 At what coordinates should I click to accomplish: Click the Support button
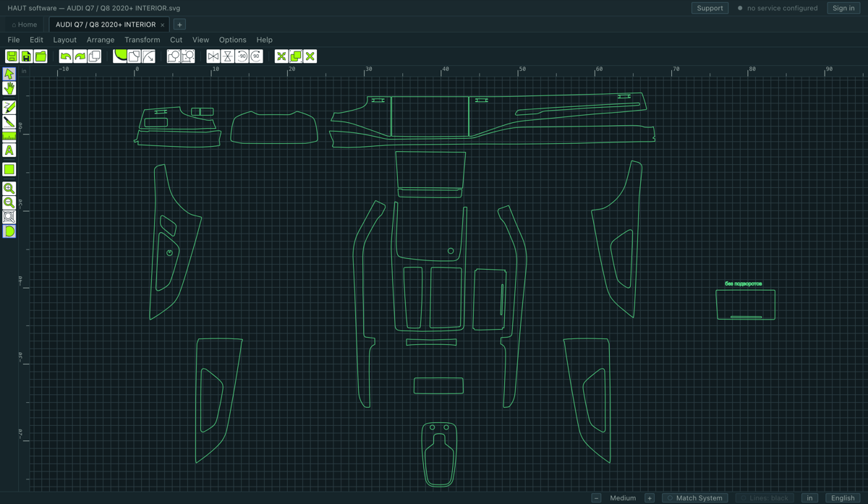pyautogui.click(x=710, y=8)
